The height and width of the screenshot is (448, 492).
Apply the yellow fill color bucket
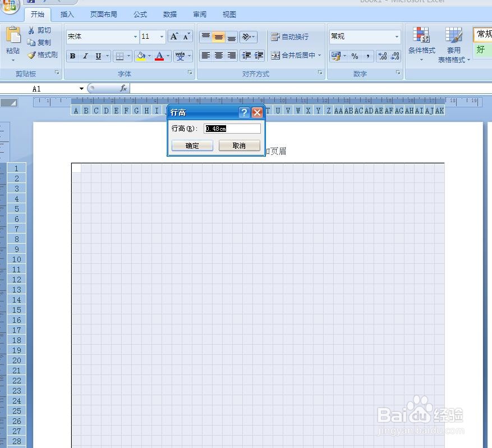141,56
